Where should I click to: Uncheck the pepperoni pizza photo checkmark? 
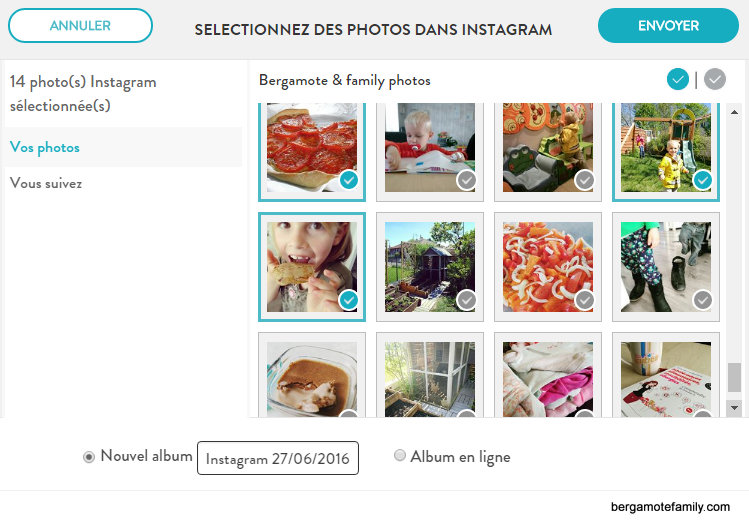pyautogui.click(x=349, y=180)
